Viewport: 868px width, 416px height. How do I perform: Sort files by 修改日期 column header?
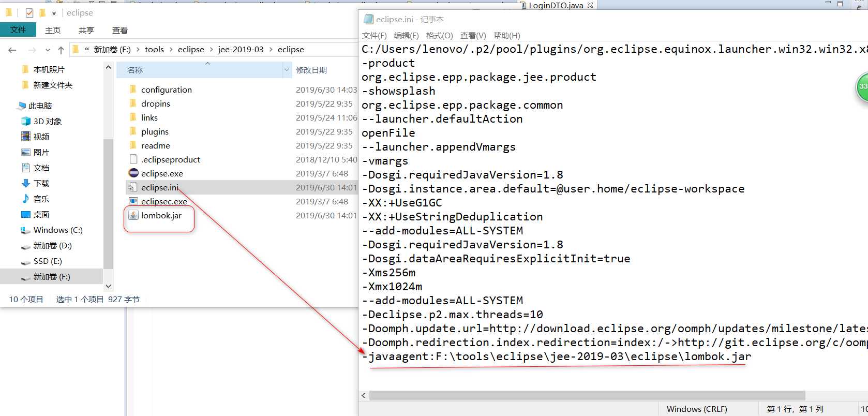pos(311,70)
